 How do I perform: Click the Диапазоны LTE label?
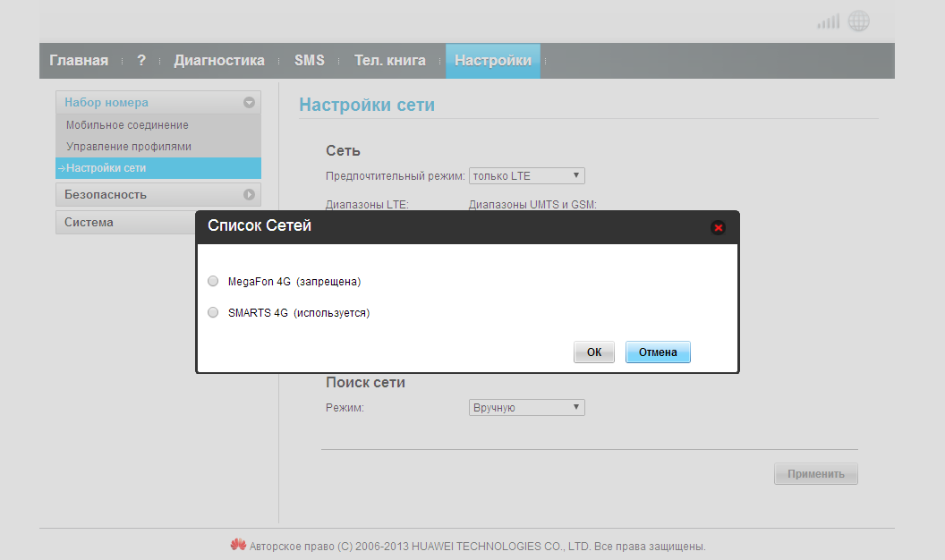[367, 205]
